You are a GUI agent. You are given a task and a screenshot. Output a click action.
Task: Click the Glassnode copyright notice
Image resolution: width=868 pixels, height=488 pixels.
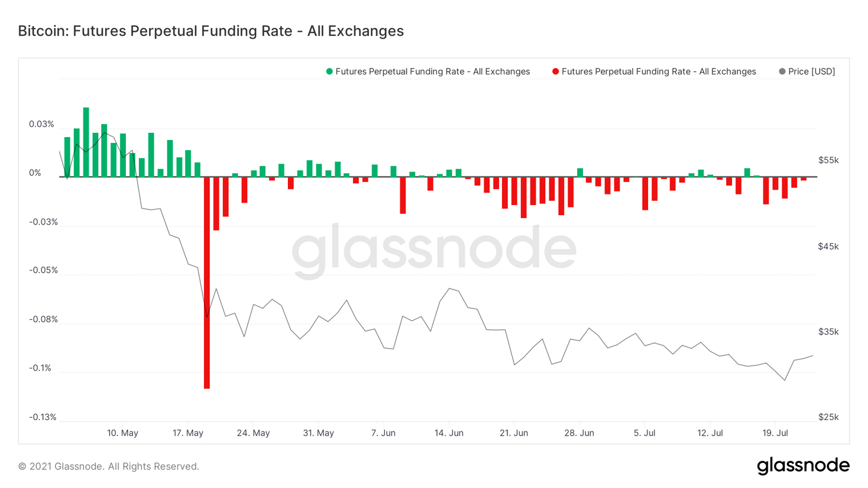click(x=109, y=466)
